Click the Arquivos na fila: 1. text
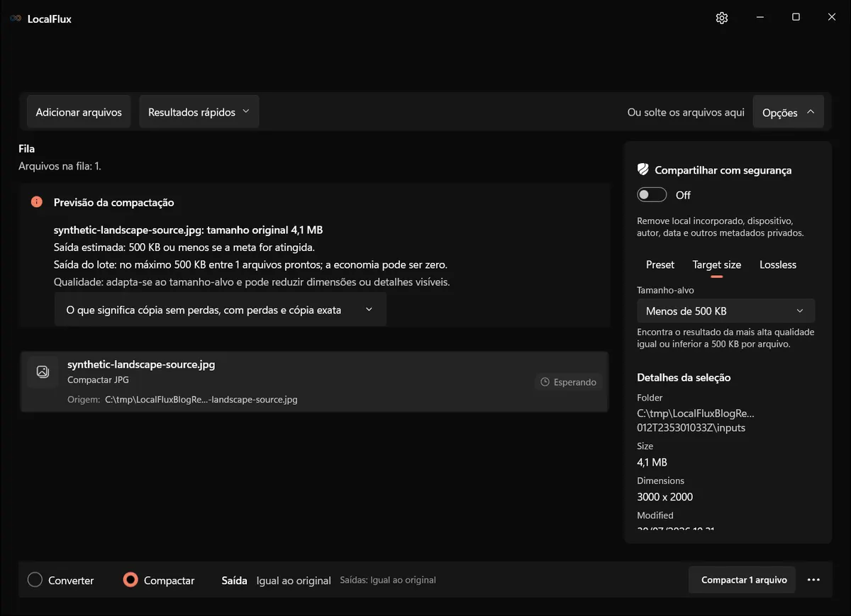This screenshot has height=616, width=851. (x=60, y=166)
